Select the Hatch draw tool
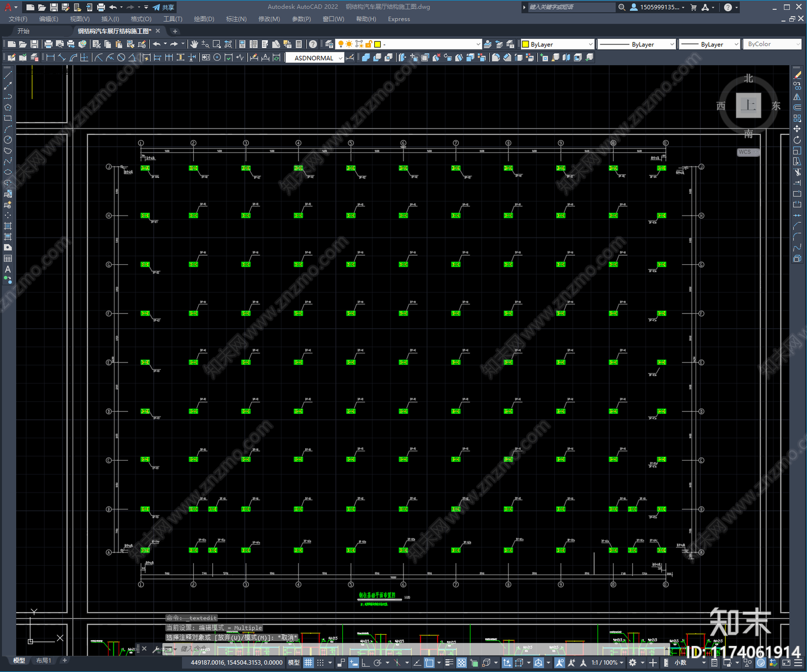 (8, 226)
